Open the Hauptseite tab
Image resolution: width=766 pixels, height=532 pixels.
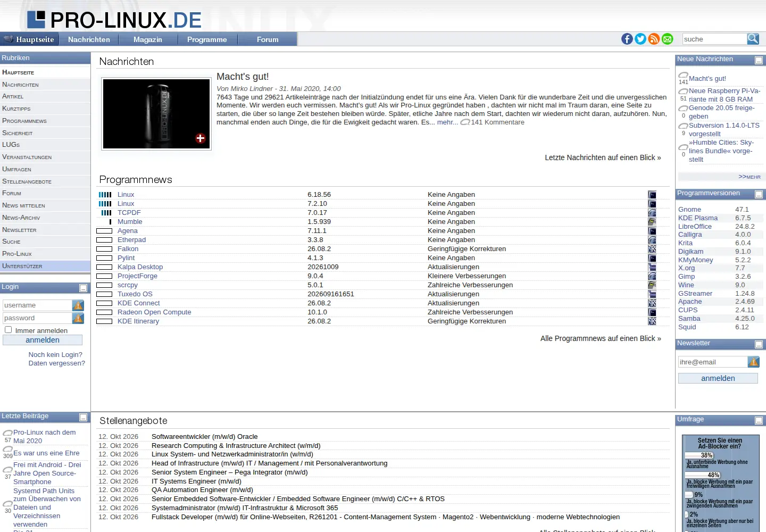pyautogui.click(x=29, y=39)
